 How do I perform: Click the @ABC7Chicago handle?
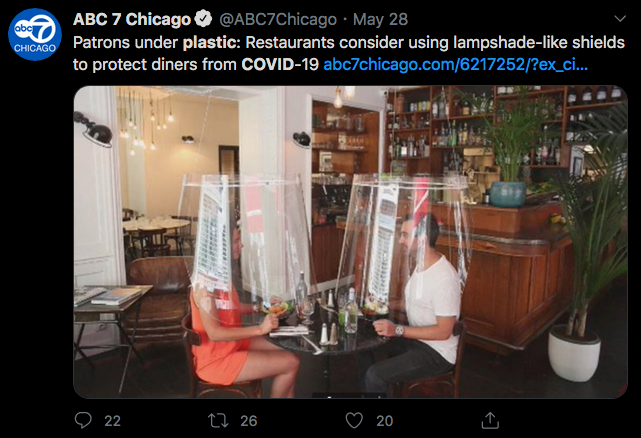(x=278, y=19)
